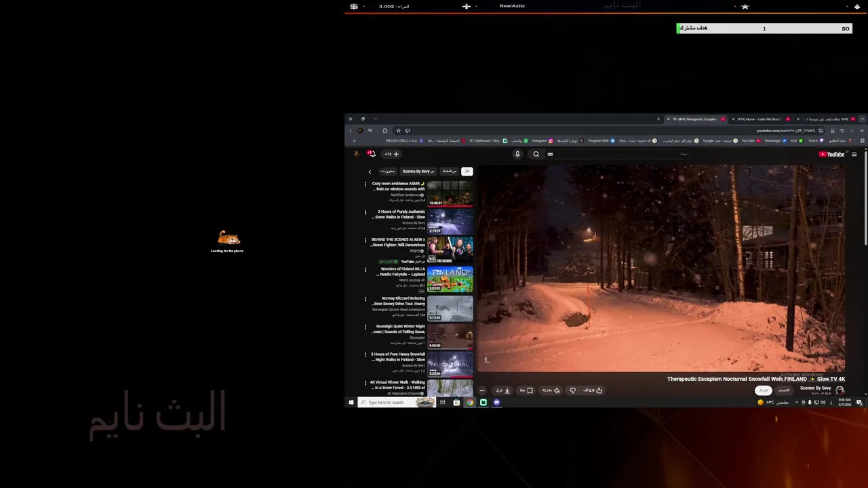Screen dimensions: 868x488
Task: Open a new browser tab with plus
Action: (658, 119)
